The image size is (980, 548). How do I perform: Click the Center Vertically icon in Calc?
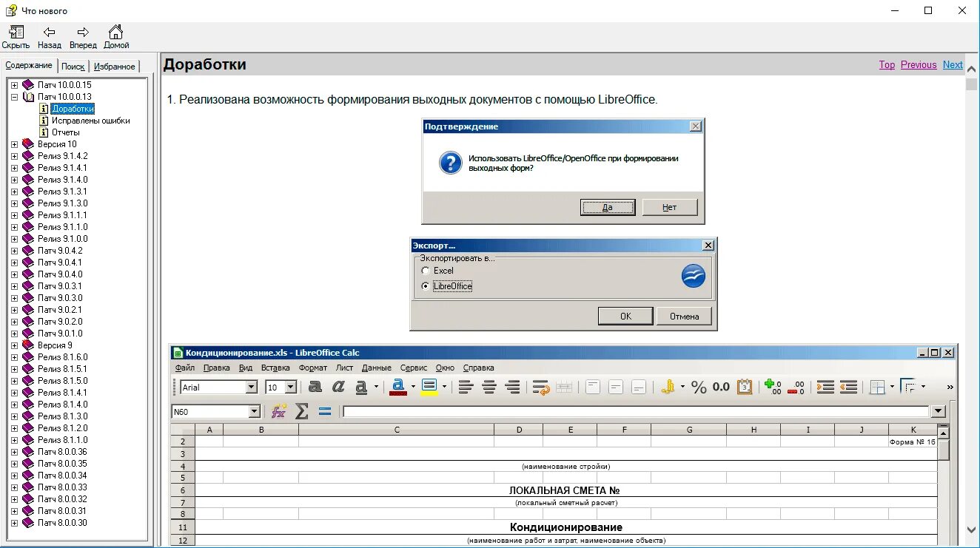[x=616, y=387]
